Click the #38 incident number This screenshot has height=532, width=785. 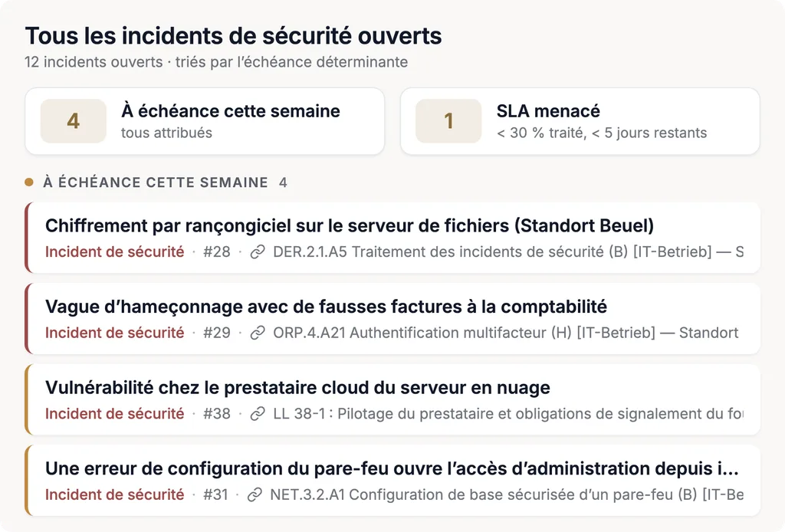point(217,414)
